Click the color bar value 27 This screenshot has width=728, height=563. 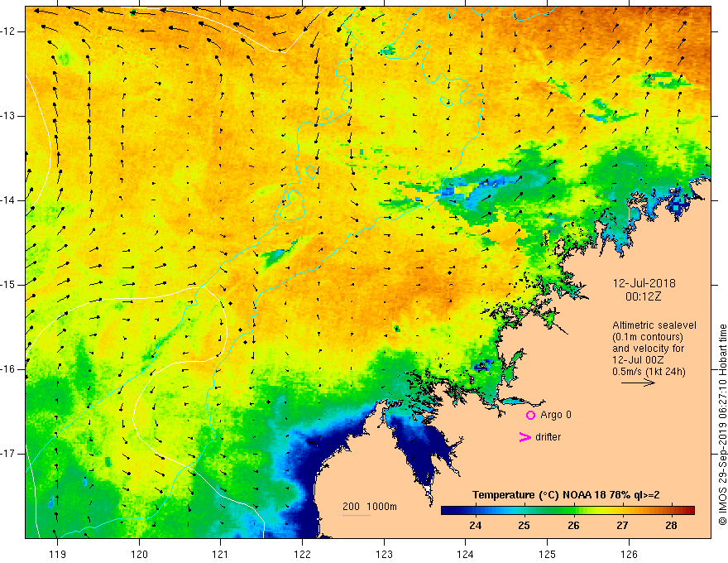pos(622,526)
